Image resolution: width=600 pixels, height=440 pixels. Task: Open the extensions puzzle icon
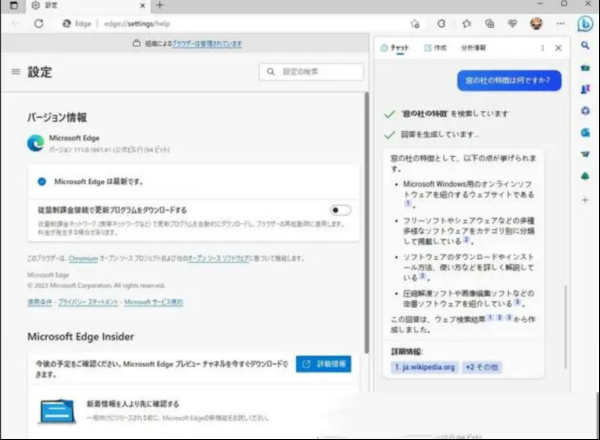441,24
